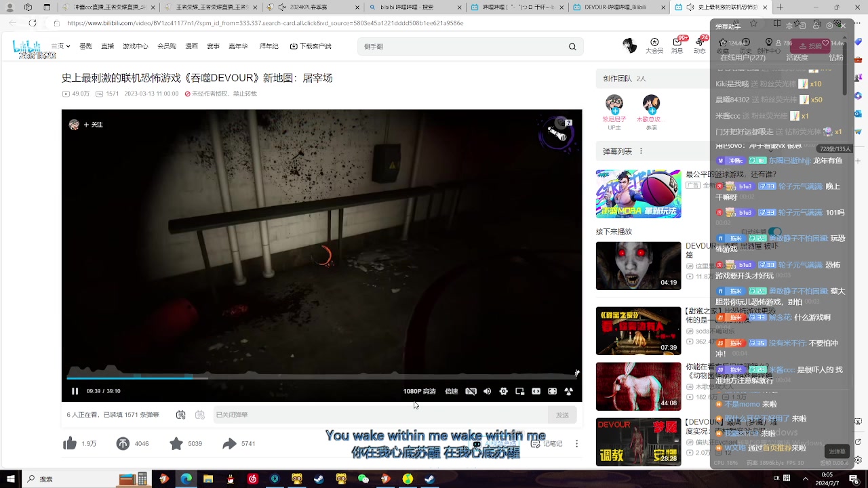The width and height of the screenshot is (868, 488).
Task: Open 消息 messages icon
Action: click(x=677, y=45)
